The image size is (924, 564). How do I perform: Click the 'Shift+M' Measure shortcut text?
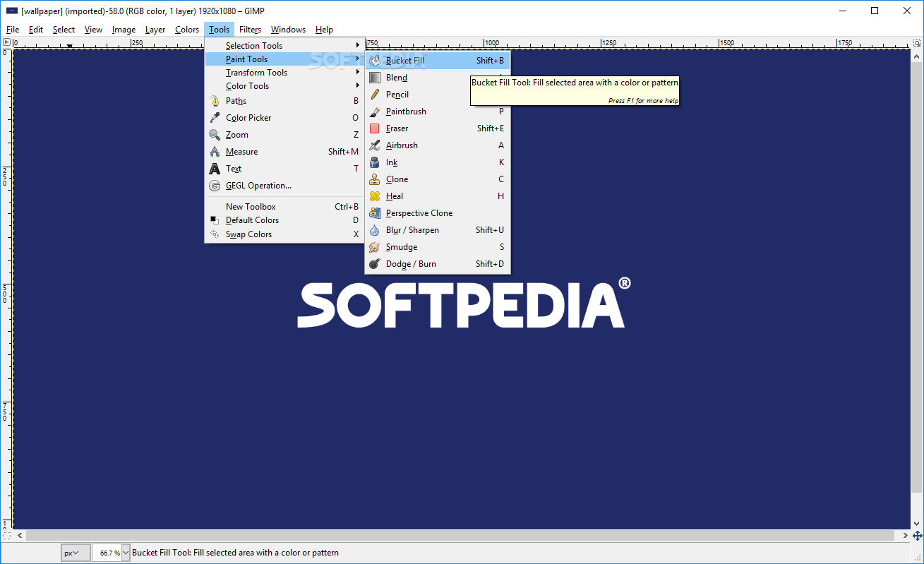[343, 152]
